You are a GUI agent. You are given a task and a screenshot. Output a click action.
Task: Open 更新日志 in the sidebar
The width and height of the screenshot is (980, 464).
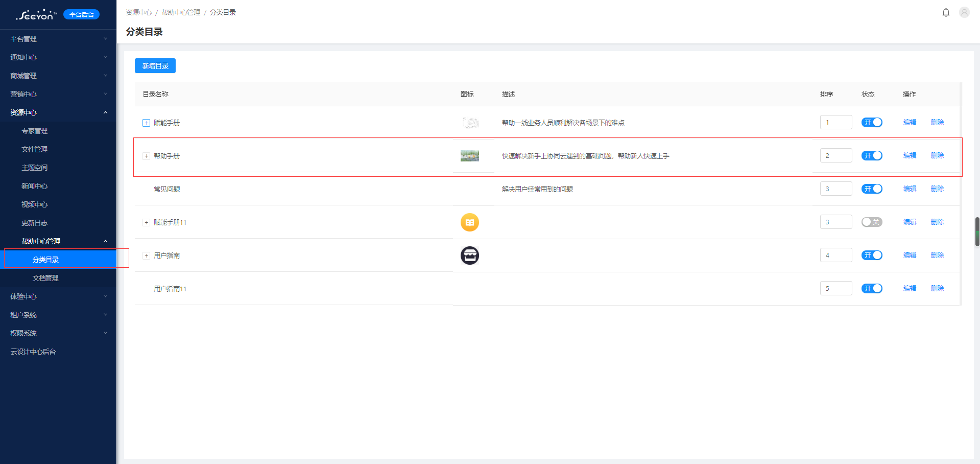click(x=58, y=223)
